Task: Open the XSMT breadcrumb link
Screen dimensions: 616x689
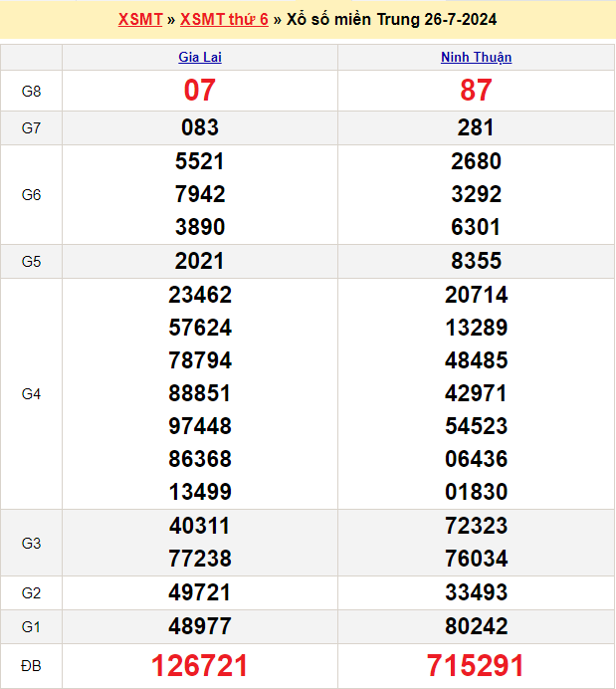Action: click(139, 20)
